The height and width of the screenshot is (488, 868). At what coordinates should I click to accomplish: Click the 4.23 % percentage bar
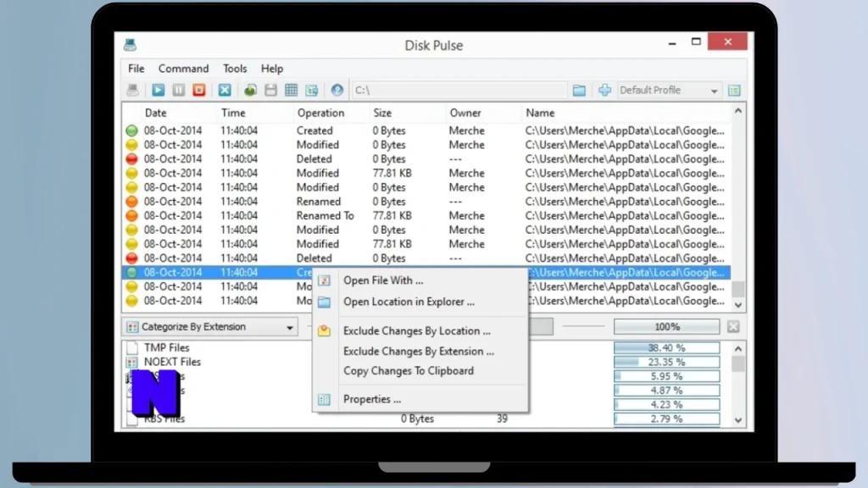pos(666,404)
